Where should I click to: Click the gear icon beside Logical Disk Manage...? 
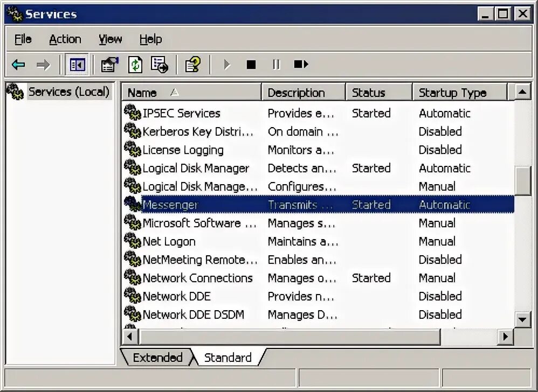(133, 186)
